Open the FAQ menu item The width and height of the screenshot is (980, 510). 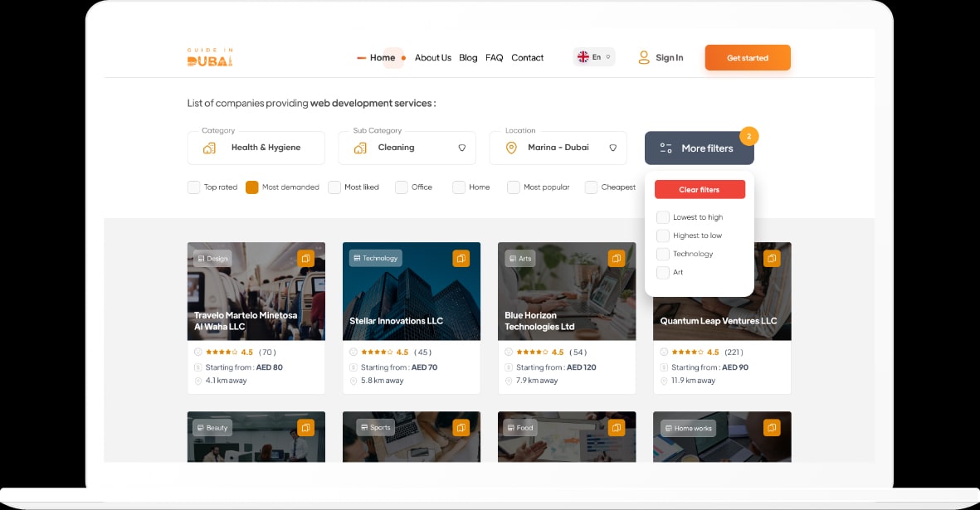click(495, 58)
